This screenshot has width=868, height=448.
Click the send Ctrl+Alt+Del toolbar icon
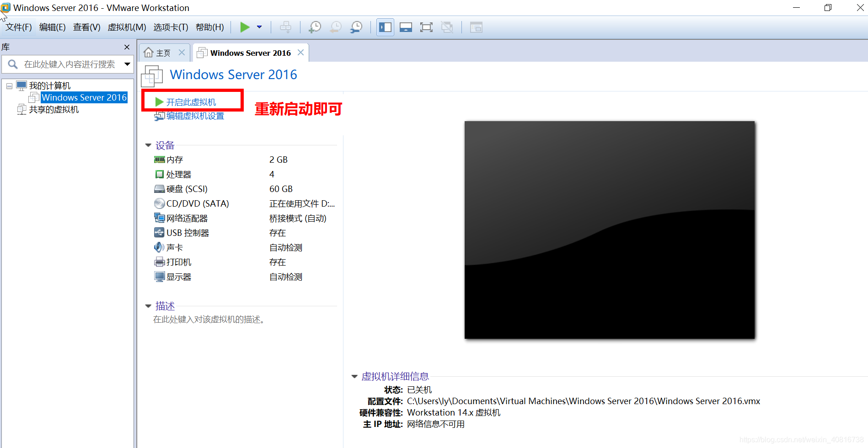pos(285,27)
